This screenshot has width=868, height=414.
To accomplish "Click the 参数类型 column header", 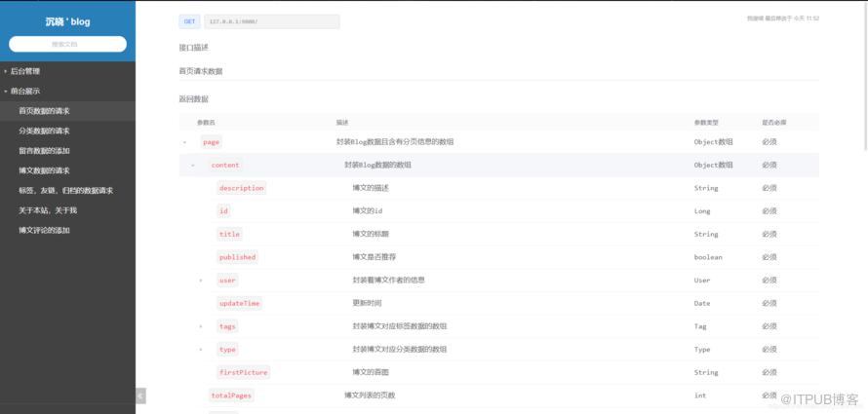I will pyautogui.click(x=706, y=123).
